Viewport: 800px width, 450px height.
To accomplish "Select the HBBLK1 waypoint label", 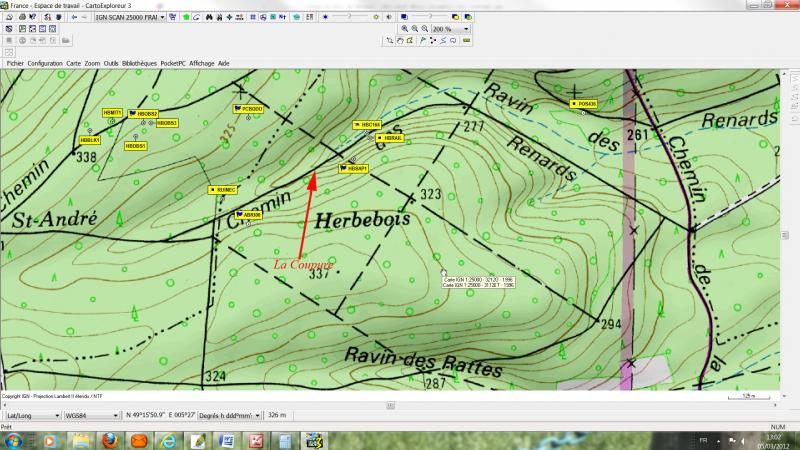I will pos(90,140).
